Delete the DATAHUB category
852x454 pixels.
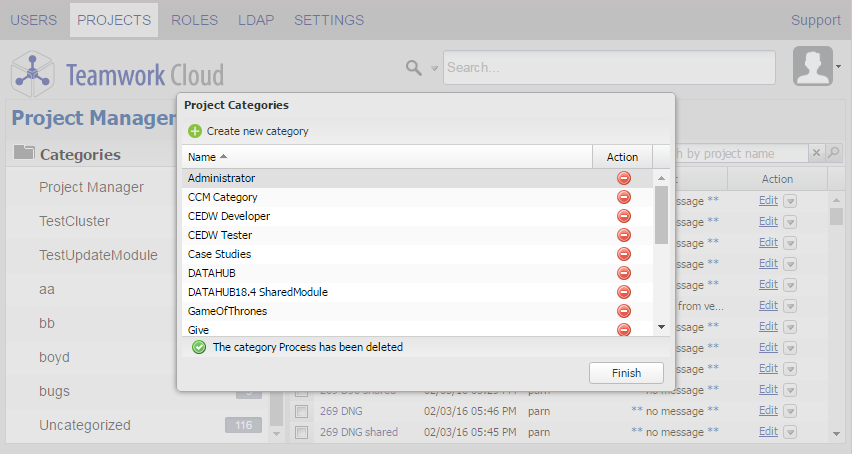click(624, 273)
